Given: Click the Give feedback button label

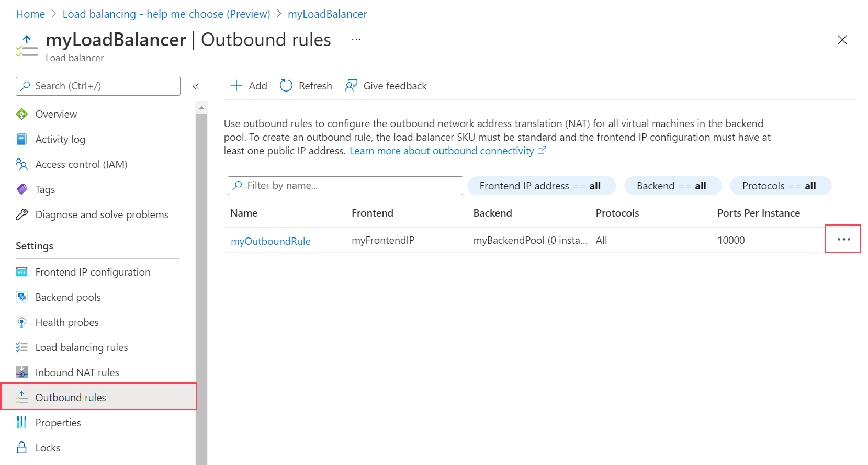Looking at the screenshot, I should point(395,86).
